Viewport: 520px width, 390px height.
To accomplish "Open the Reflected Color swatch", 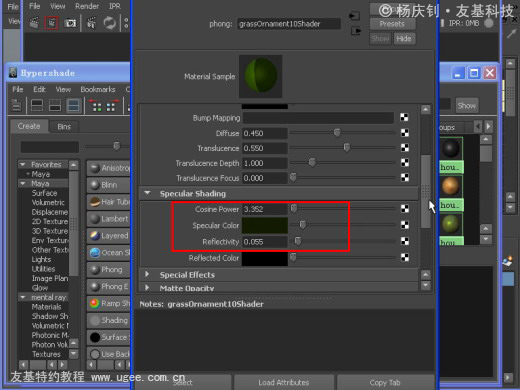I will tap(265, 258).
